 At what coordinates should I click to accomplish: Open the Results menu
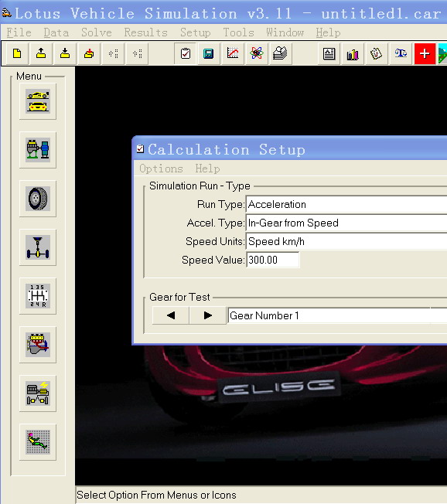(x=145, y=32)
